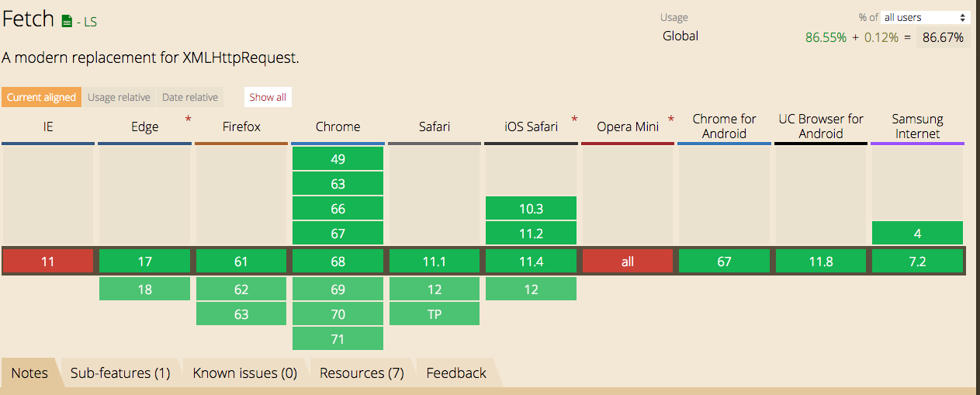Screen dimensions: 980x395
Task: Select the Current aligned view
Action: click(42, 97)
